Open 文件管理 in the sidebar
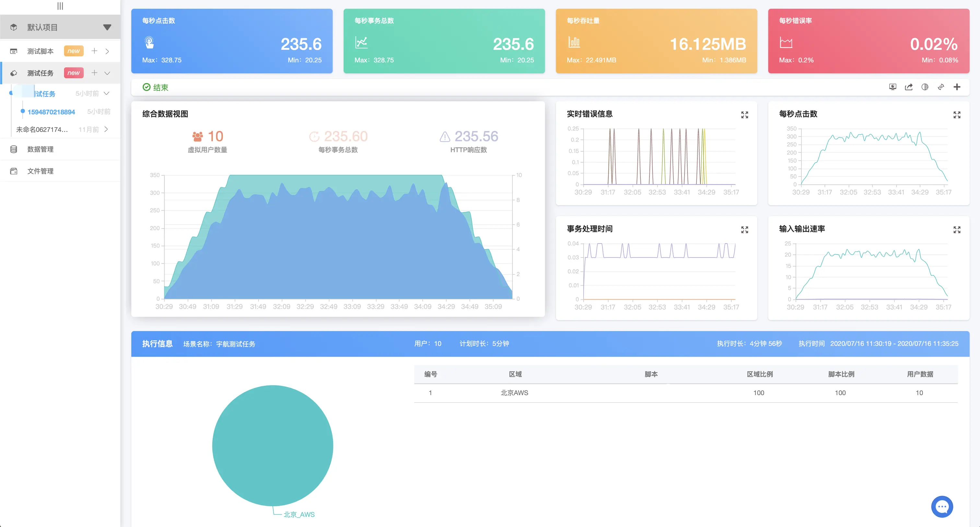 point(40,171)
